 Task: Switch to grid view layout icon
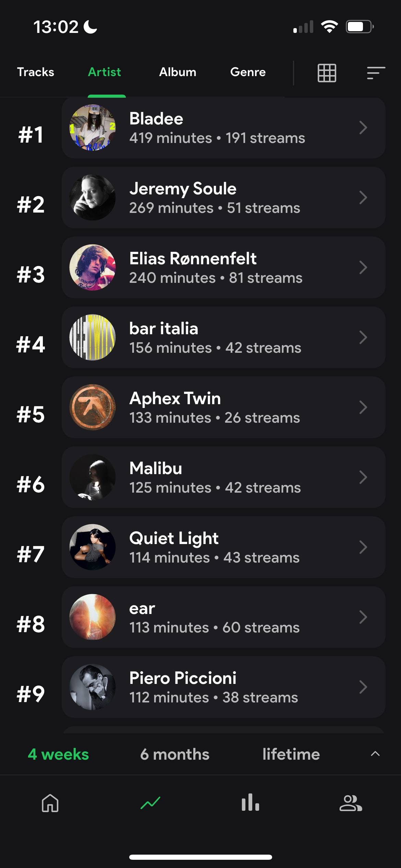(327, 73)
